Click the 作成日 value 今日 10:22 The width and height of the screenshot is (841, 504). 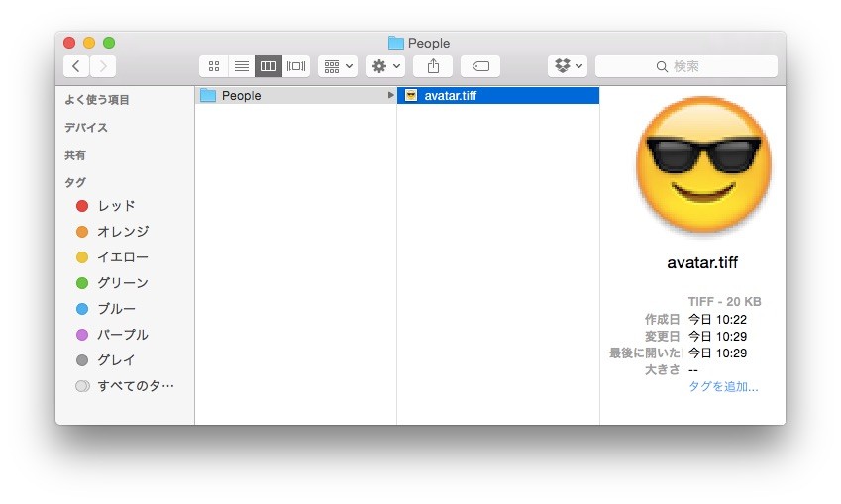click(717, 320)
